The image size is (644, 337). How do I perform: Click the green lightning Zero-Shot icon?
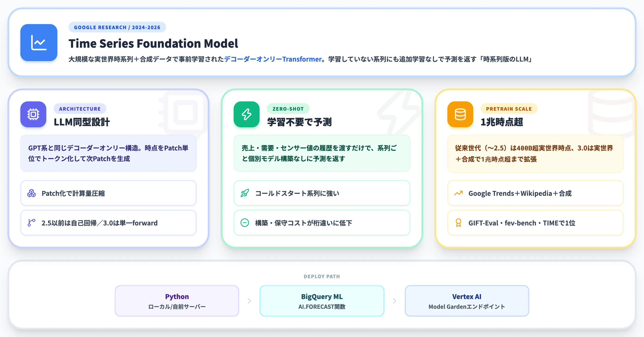247,114
